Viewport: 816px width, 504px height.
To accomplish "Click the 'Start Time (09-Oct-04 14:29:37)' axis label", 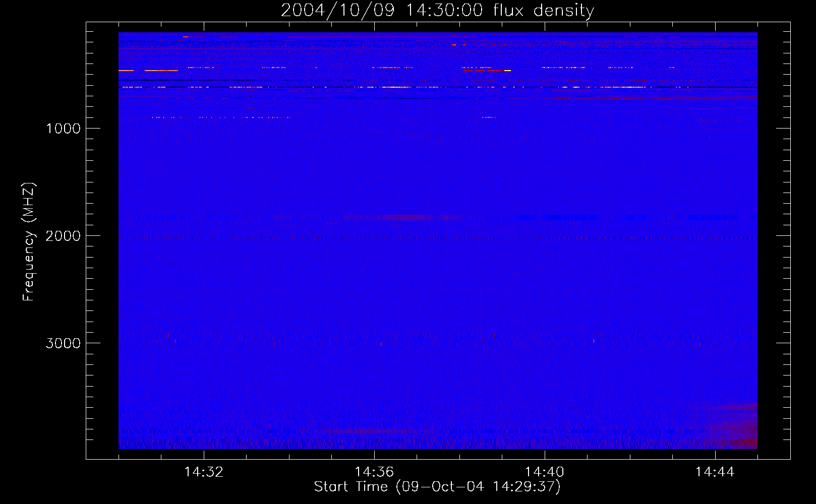I will [437, 487].
